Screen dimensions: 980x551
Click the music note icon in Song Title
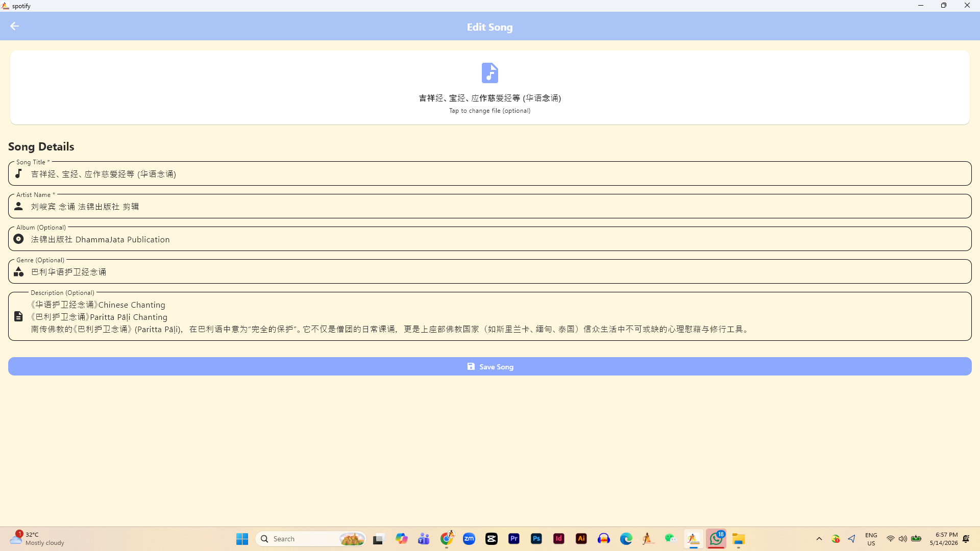(x=19, y=173)
